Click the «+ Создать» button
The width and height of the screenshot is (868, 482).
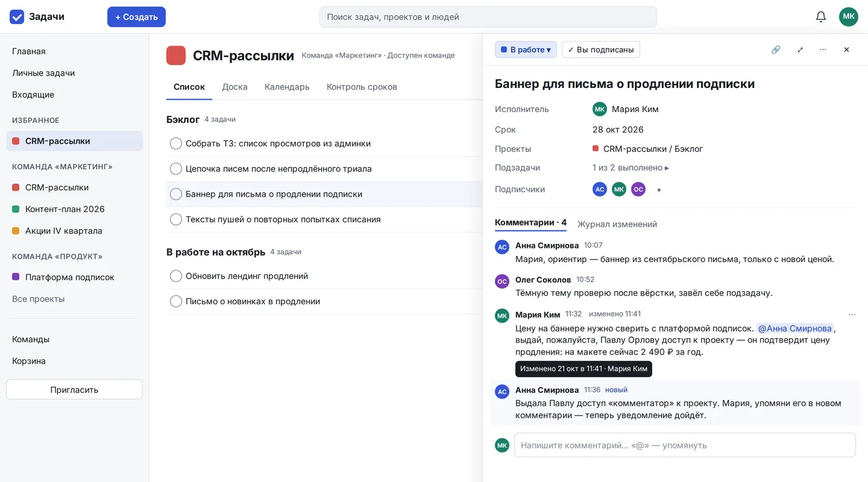tap(136, 17)
